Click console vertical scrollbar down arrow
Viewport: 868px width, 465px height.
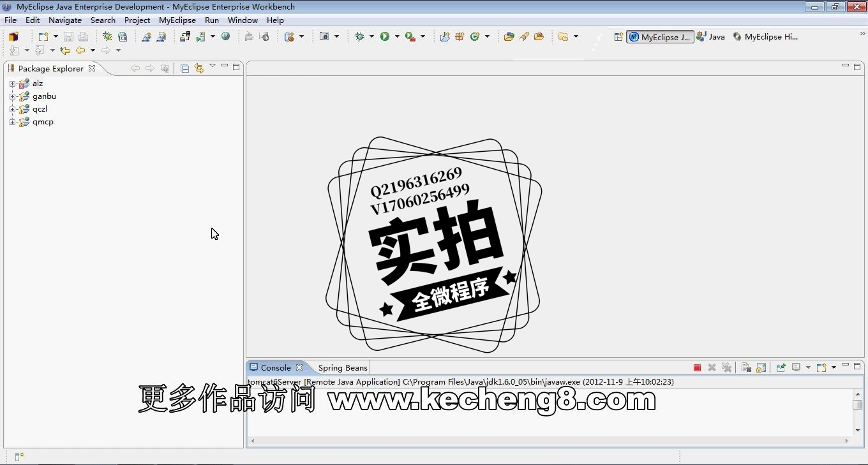click(857, 430)
